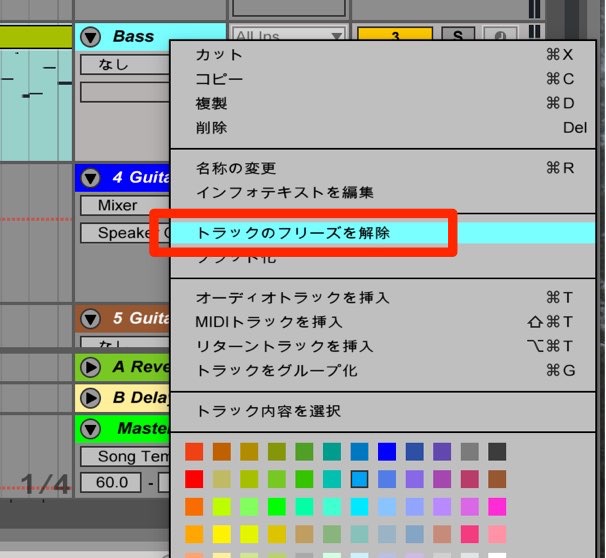The height and width of the screenshot is (558, 606).
Task: Click the Bass track title
Action: tap(133, 37)
